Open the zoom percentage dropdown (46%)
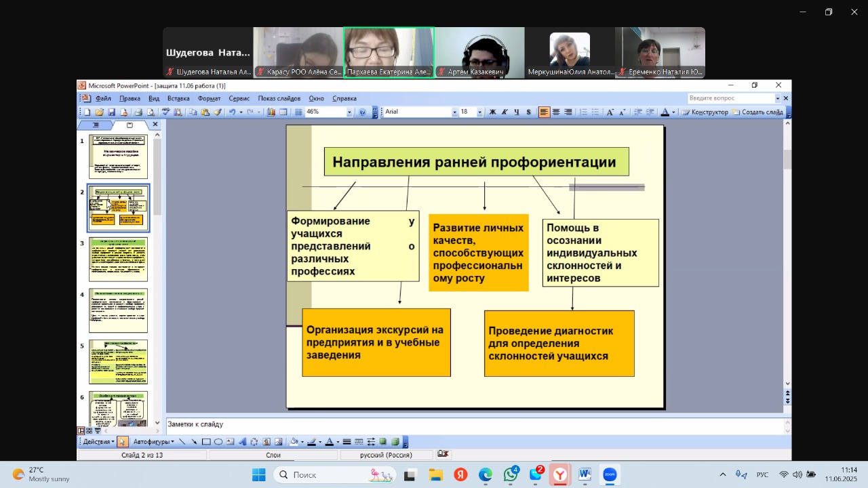 pos(350,113)
